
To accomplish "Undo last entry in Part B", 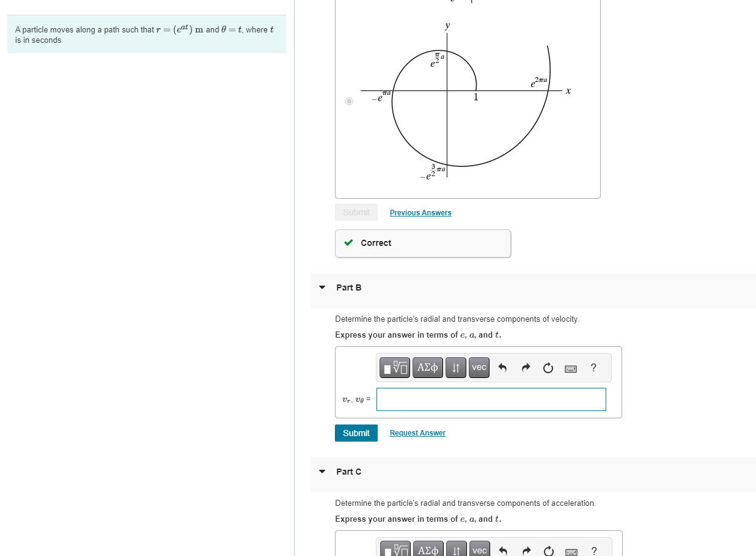I will click(502, 368).
